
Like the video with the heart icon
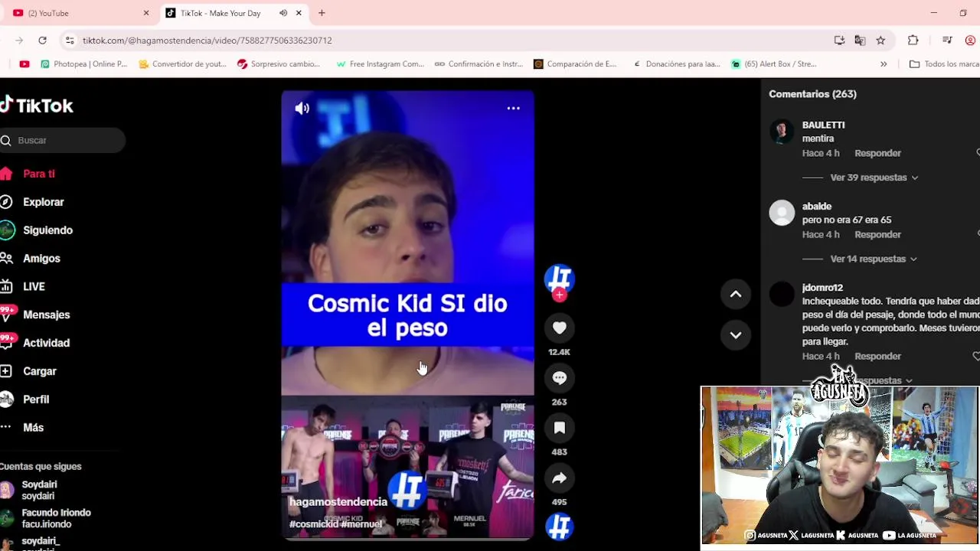pos(560,328)
